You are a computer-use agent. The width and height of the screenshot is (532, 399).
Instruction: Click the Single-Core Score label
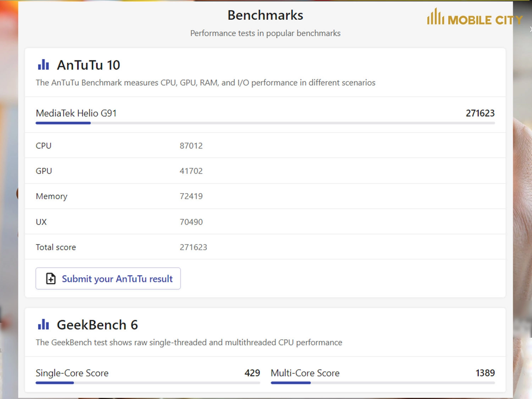72,373
